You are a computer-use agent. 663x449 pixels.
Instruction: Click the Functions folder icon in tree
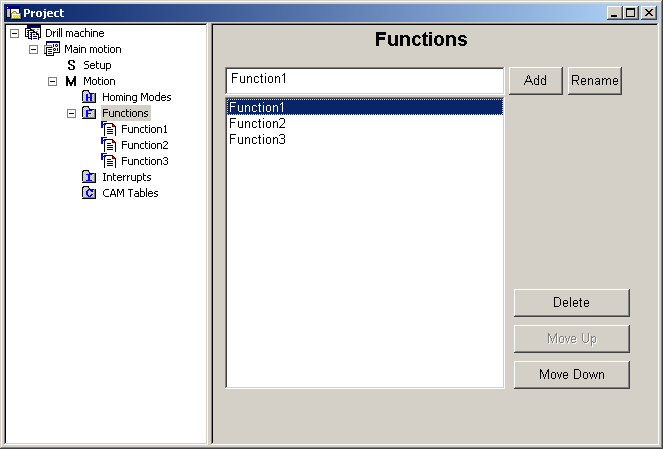pos(89,113)
